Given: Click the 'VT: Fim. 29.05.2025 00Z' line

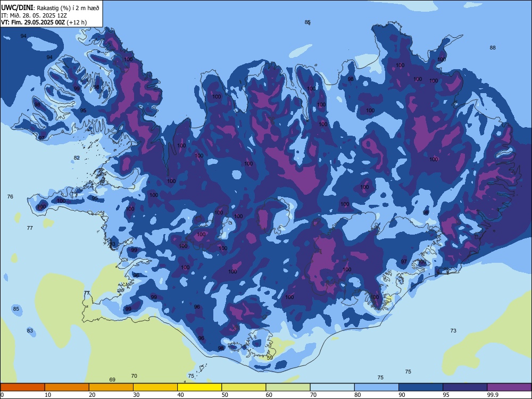Looking at the screenshot, I should point(44,22).
